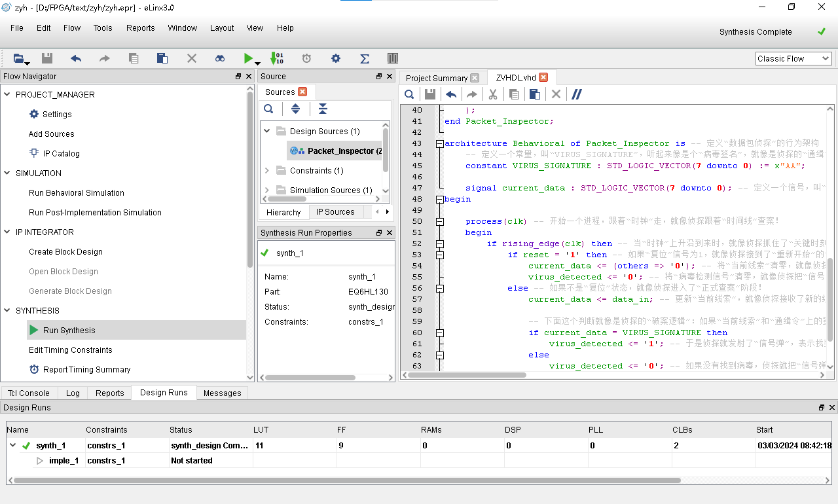Select the imple_1 row in Design Runs
Image resolution: width=838 pixels, height=504 pixels.
pyautogui.click(x=64, y=460)
